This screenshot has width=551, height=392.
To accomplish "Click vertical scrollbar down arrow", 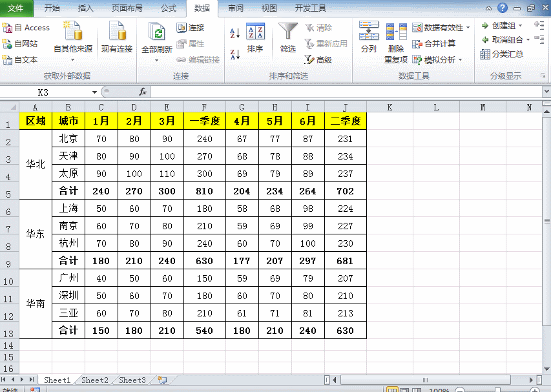I will click(x=546, y=369).
